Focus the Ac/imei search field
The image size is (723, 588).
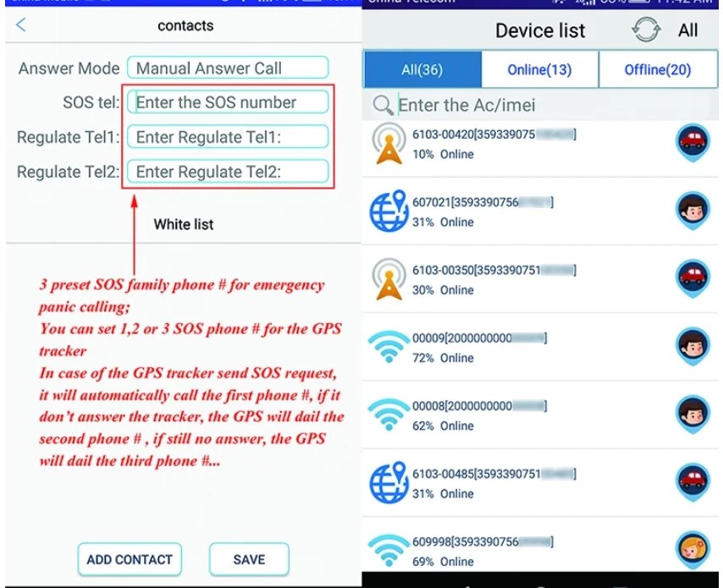(552, 105)
